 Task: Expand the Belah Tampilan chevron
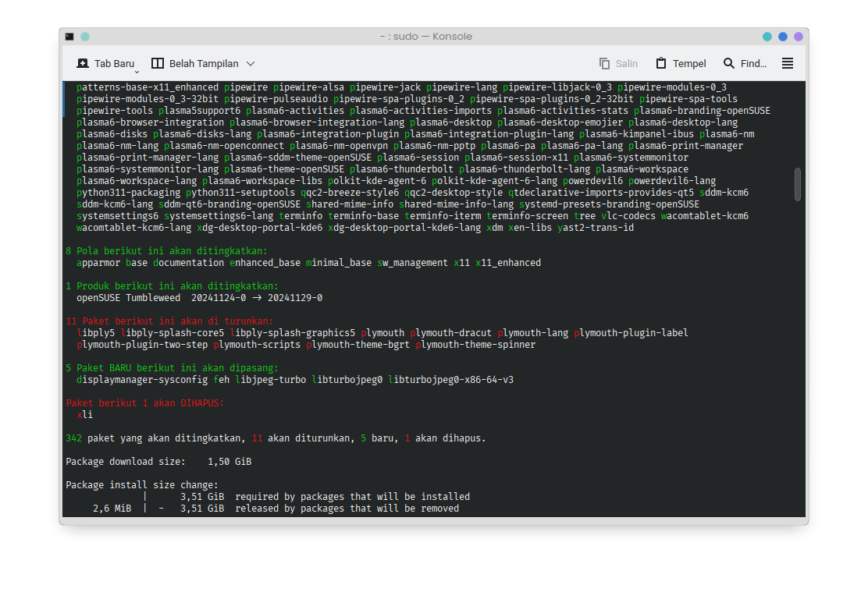tap(251, 63)
